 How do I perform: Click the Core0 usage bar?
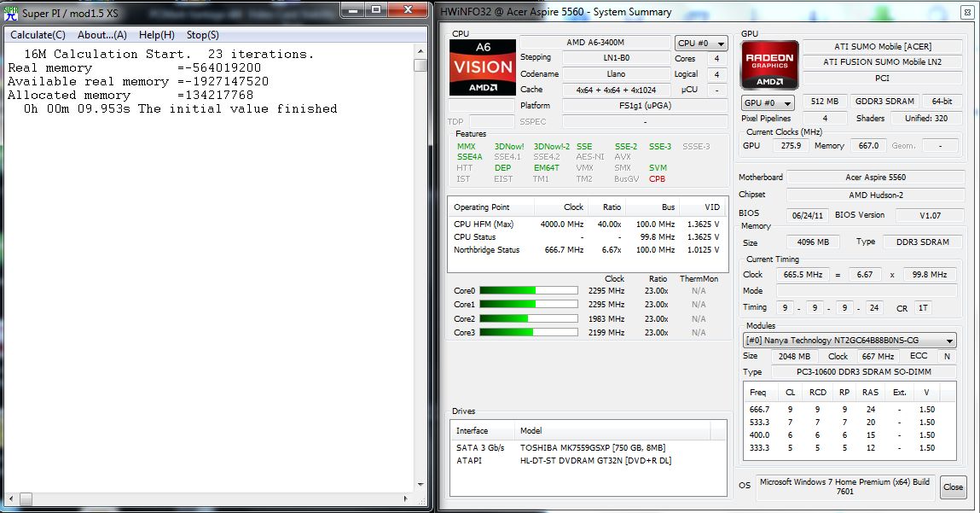tap(528, 290)
